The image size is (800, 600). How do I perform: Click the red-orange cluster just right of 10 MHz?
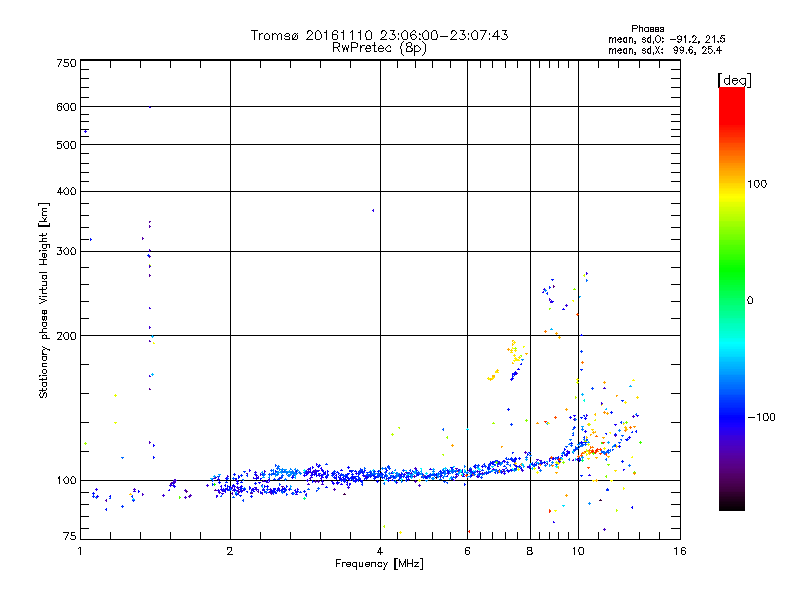click(593, 451)
